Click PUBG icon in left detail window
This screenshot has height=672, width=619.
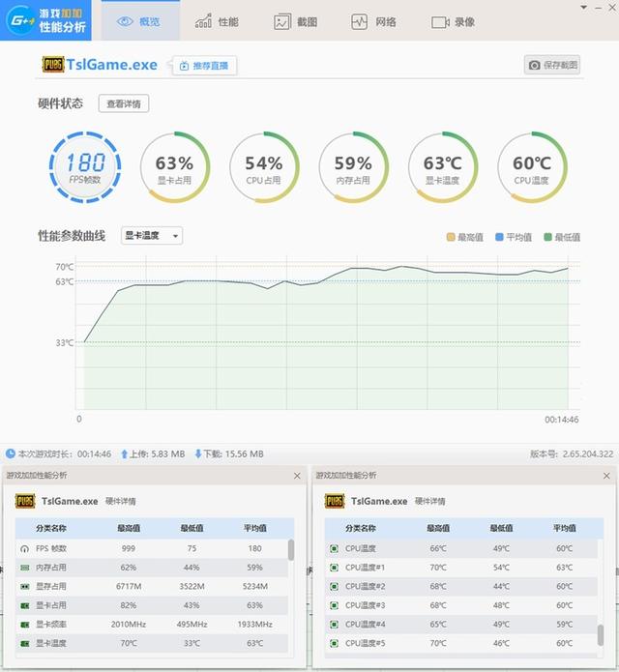(25, 501)
